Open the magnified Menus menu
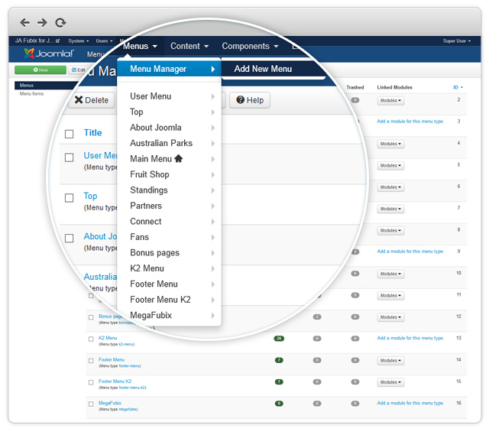 pos(140,46)
